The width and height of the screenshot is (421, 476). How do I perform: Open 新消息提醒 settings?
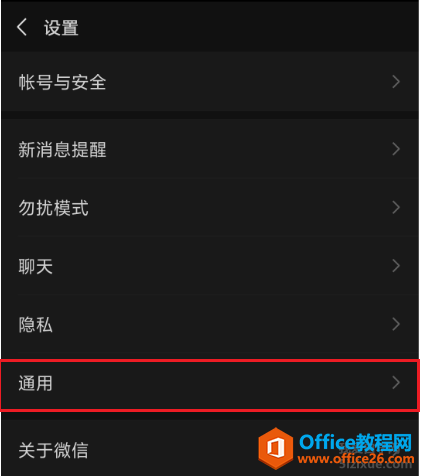[x=210, y=149]
